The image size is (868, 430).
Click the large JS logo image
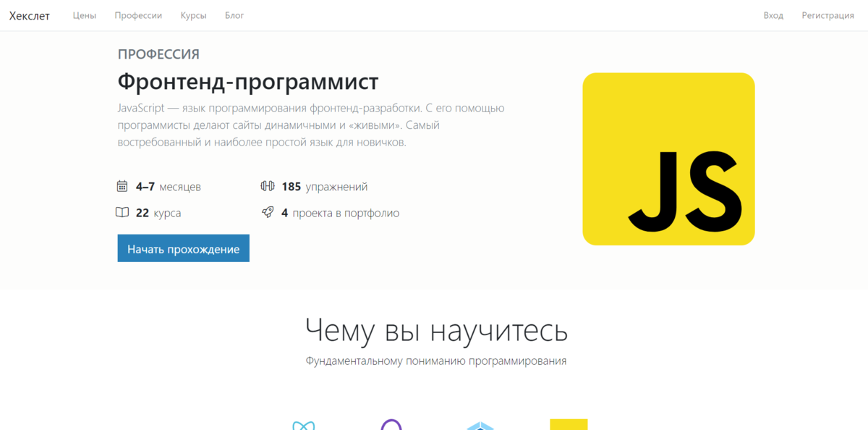668,159
